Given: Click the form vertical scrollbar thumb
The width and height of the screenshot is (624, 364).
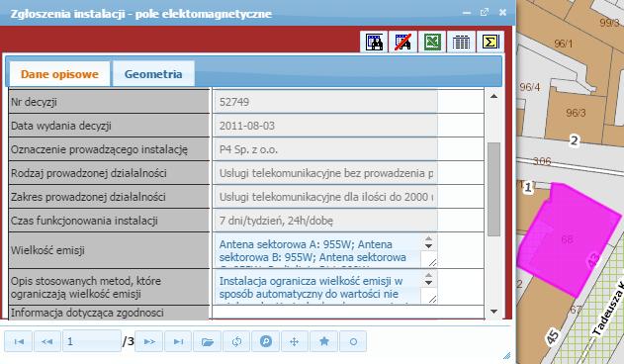Looking at the screenshot, I should [x=493, y=190].
